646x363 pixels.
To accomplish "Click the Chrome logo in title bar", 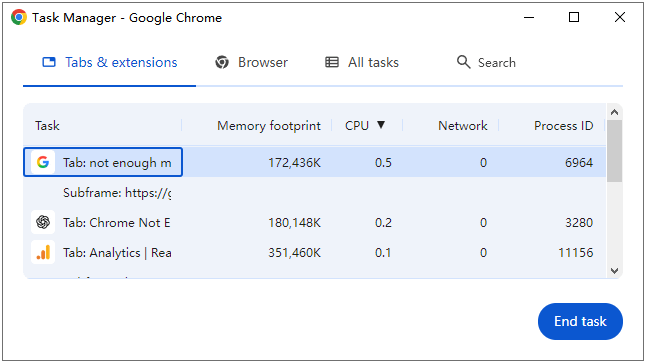I will (19, 17).
